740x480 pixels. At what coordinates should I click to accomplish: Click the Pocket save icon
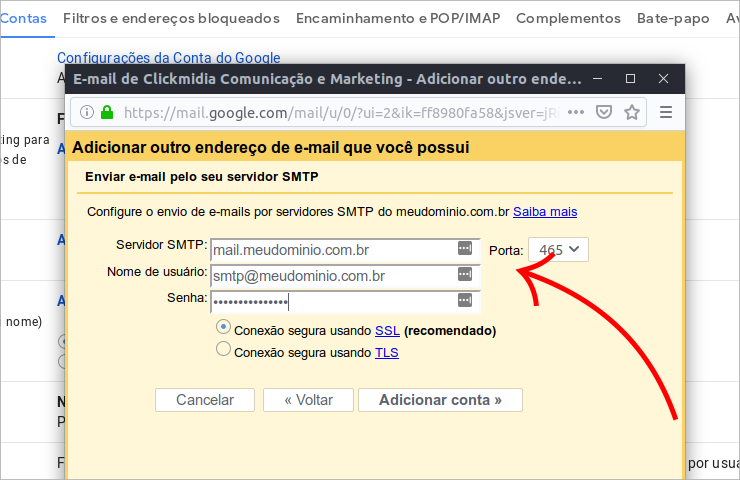[x=604, y=112]
